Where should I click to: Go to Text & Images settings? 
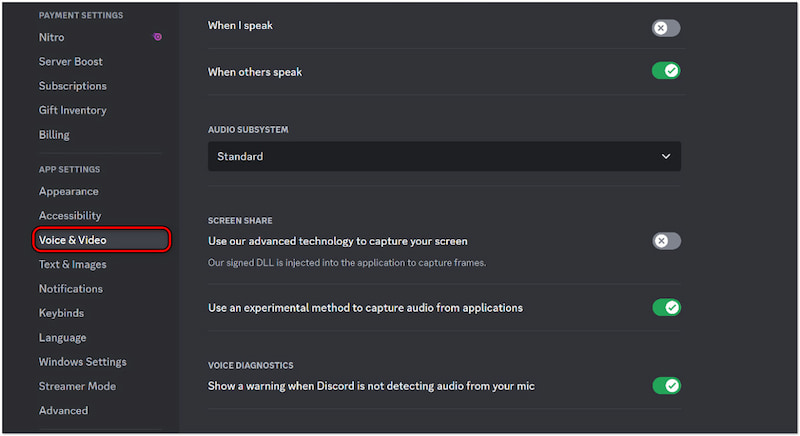[x=72, y=264]
